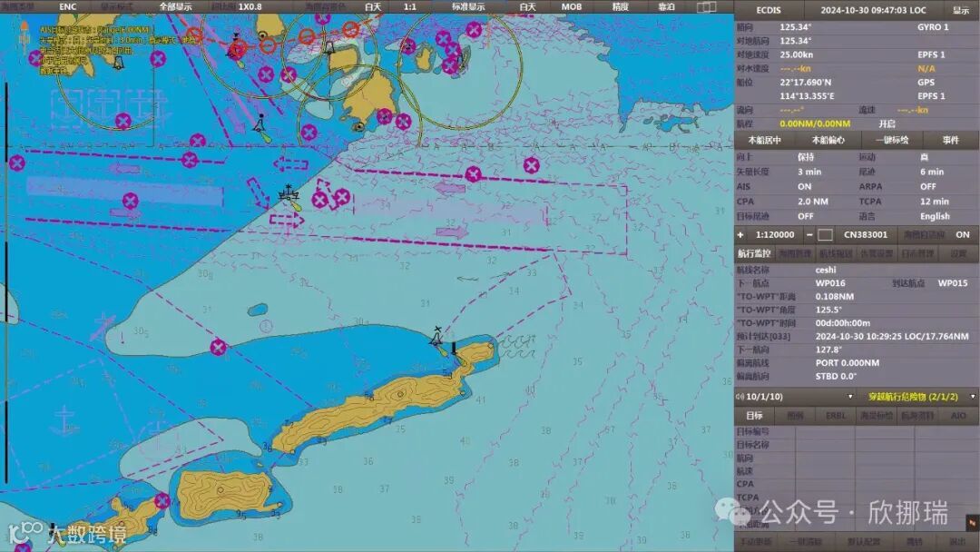The image size is (980, 552).
Task: Click the 精度 item in top bar
Action: (x=620, y=7)
